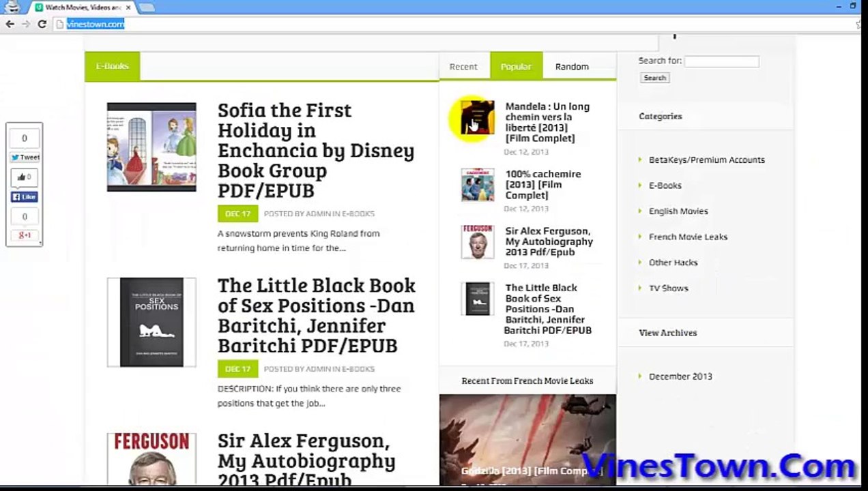Screen dimensions: 868x491
Task: Click the Facebook Like button
Action: click(x=25, y=197)
